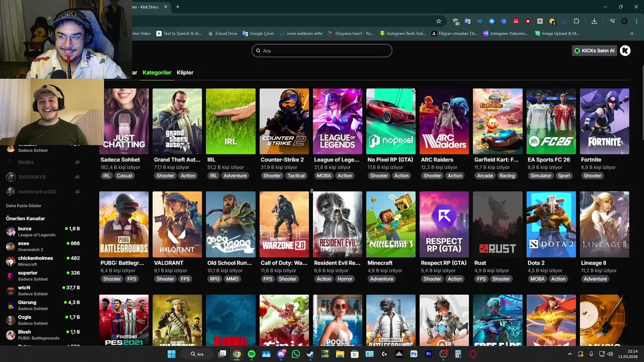Viewport: 644px width, 362px height.
Task: Open the Grand Theft Auto V category thumbnail
Action: pyautogui.click(x=177, y=121)
